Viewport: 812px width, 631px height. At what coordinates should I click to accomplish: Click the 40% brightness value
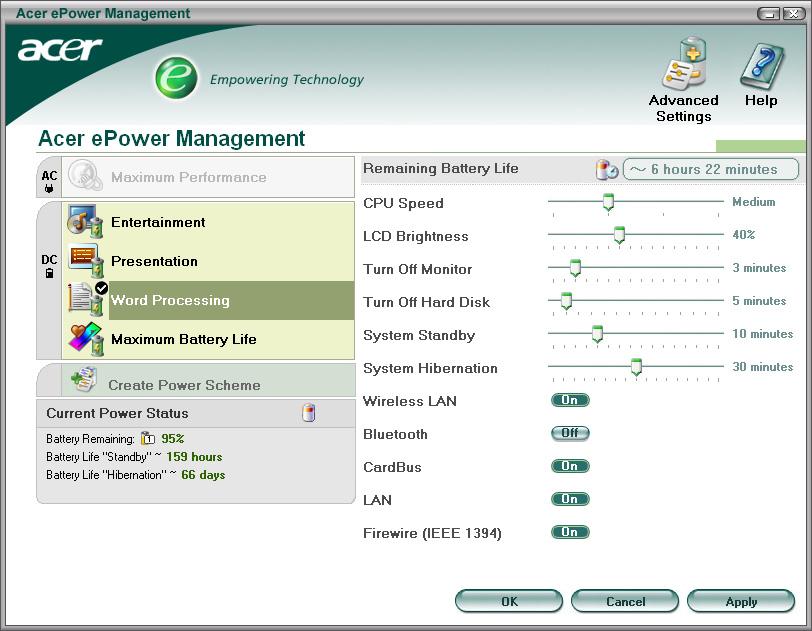click(x=744, y=235)
